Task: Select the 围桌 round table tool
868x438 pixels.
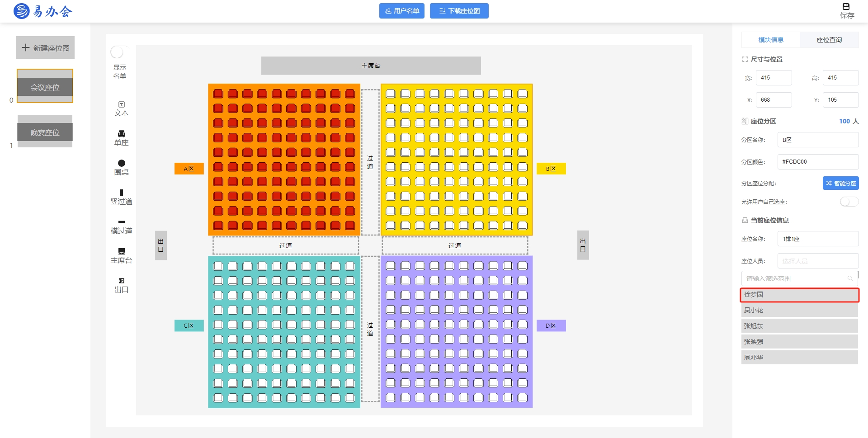Action: (x=121, y=167)
